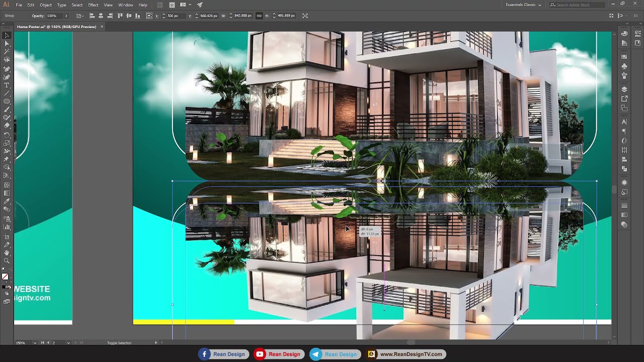Select the Selection tool in the toolbar
The image size is (644, 362).
point(7,36)
